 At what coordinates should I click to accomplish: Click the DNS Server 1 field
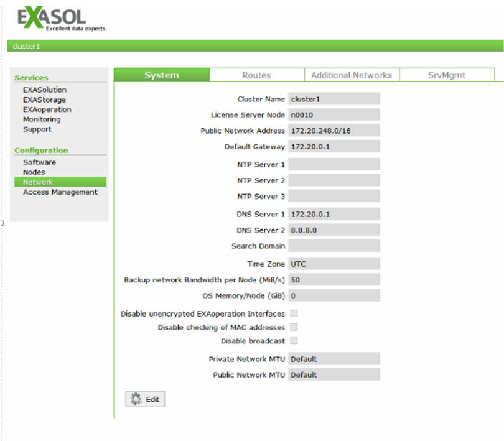click(334, 214)
